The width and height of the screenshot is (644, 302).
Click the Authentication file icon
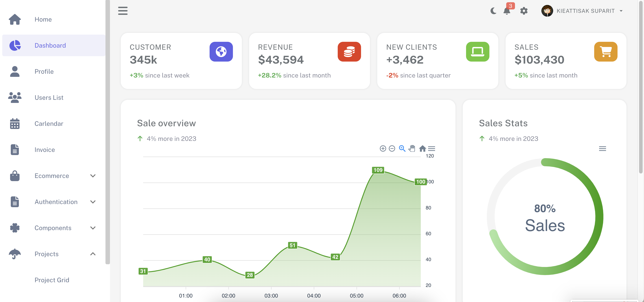point(15,202)
